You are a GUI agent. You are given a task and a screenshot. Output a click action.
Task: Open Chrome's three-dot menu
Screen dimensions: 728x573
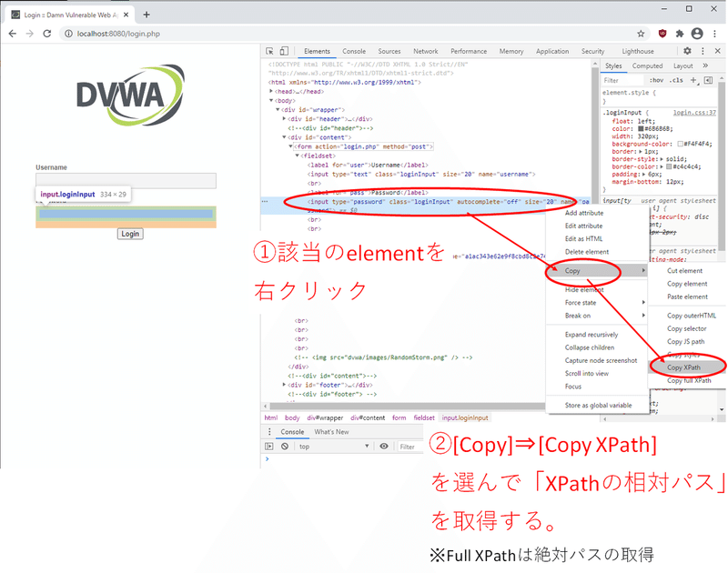pos(715,34)
